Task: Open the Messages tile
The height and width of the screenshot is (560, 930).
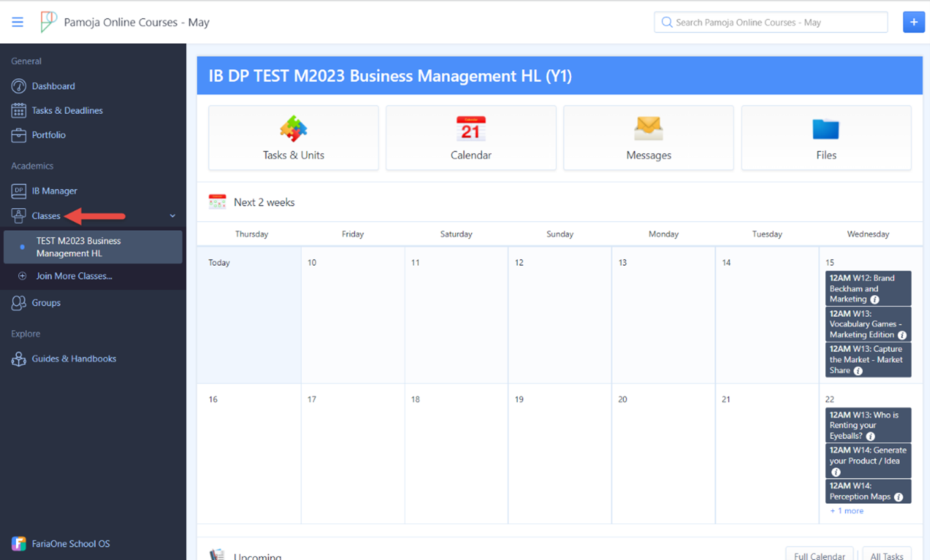Action: pyautogui.click(x=648, y=138)
